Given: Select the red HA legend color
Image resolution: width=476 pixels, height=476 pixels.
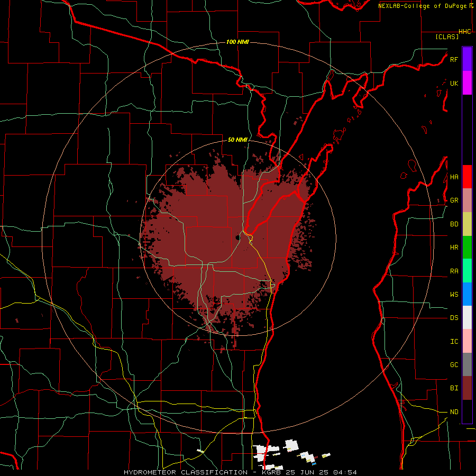Looking at the screenshot, I should 467,177.
